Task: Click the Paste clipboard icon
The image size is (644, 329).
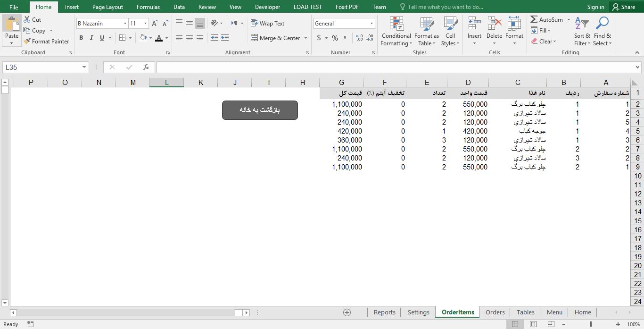Action: (x=12, y=24)
